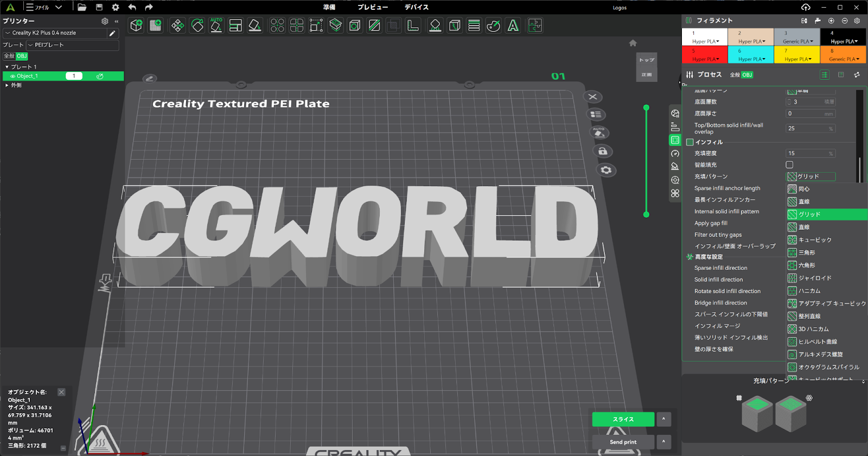Click the Send print button
The image size is (868, 456).
(x=623, y=442)
